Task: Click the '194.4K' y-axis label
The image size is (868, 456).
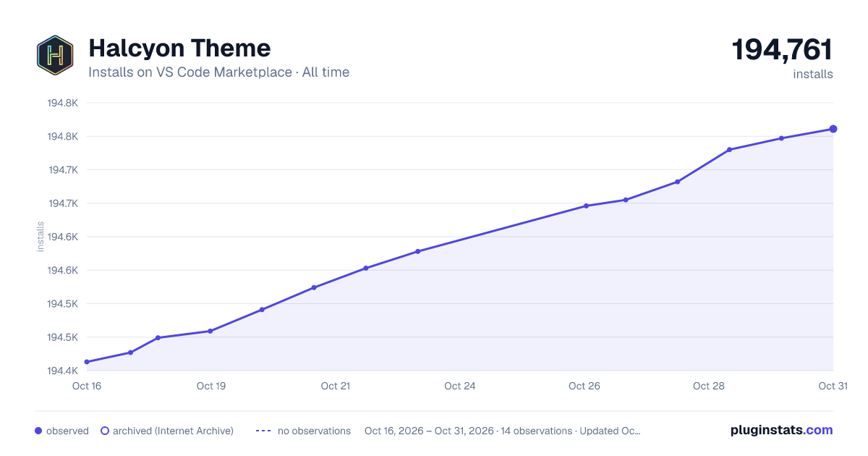Action: (x=63, y=371)
